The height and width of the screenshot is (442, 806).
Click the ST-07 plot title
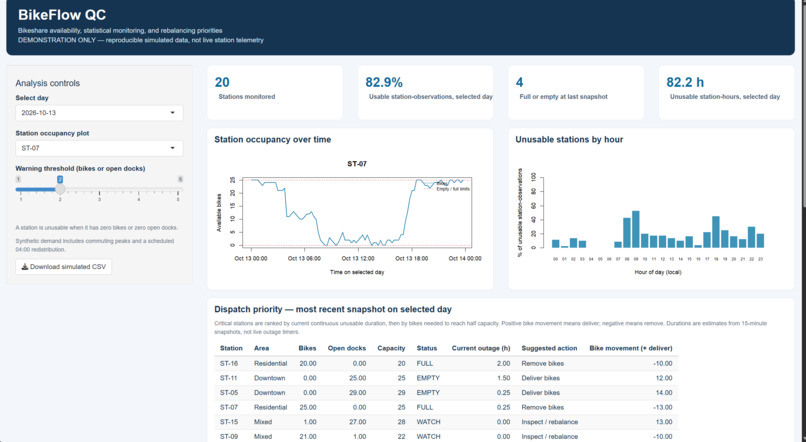pos(357,164)
